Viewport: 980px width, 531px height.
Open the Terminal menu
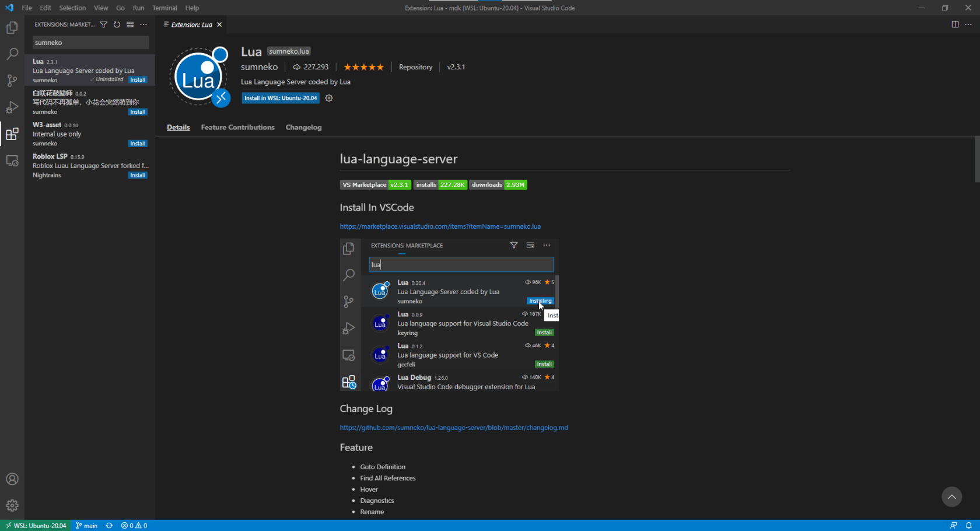point(164,8)
